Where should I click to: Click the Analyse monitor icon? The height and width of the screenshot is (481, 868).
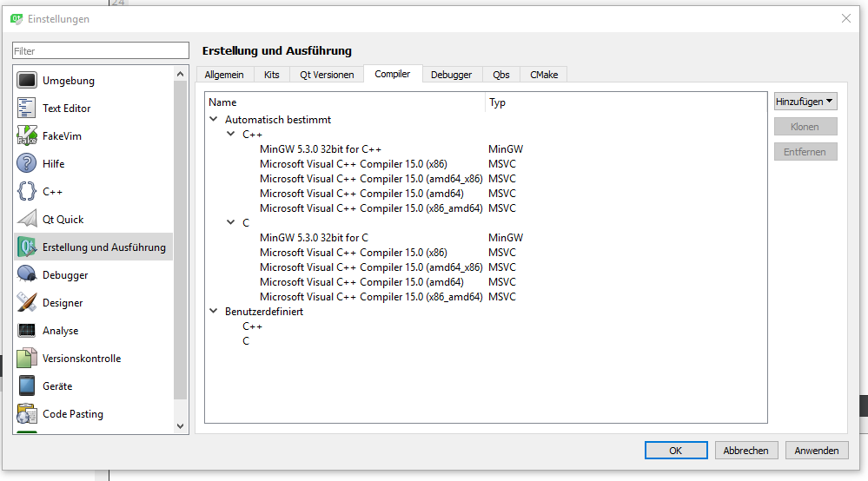click(x=27, y=330)
